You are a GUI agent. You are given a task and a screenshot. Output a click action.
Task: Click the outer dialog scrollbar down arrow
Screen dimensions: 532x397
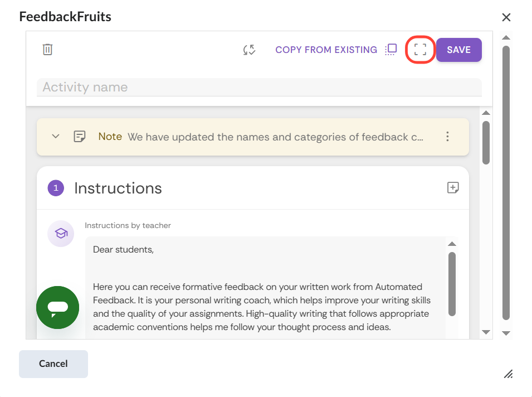pyautogui.click(x=506, y=333)
